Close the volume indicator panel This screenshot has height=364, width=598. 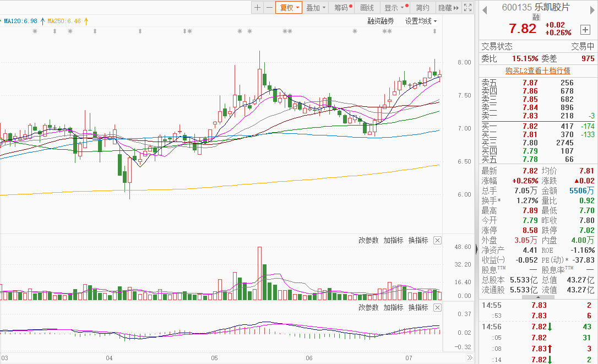click(437, 241)
